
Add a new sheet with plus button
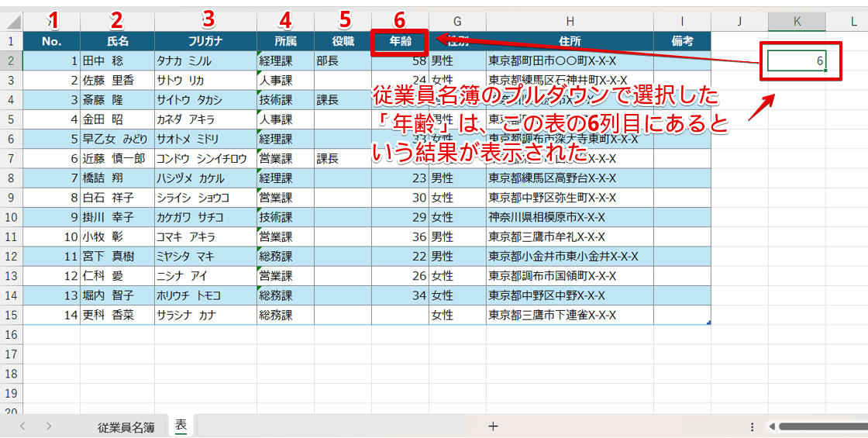click(x=493, y=426)
